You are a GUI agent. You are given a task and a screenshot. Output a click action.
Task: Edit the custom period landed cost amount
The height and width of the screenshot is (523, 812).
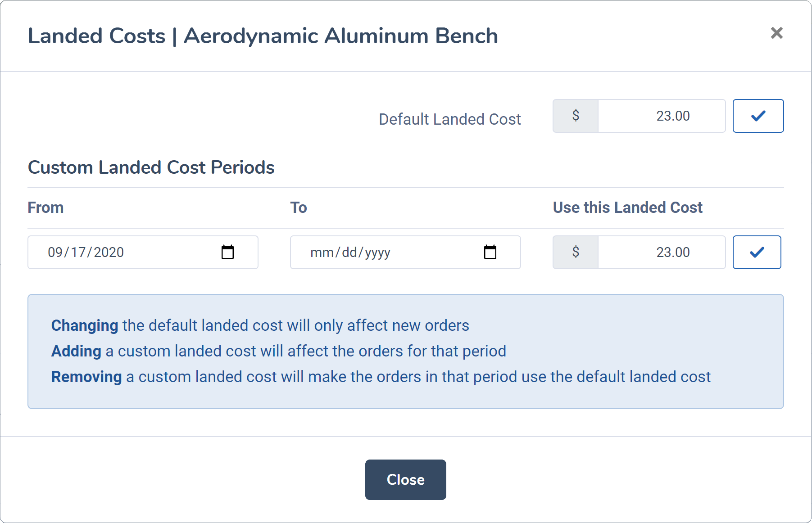click(662, 252)
